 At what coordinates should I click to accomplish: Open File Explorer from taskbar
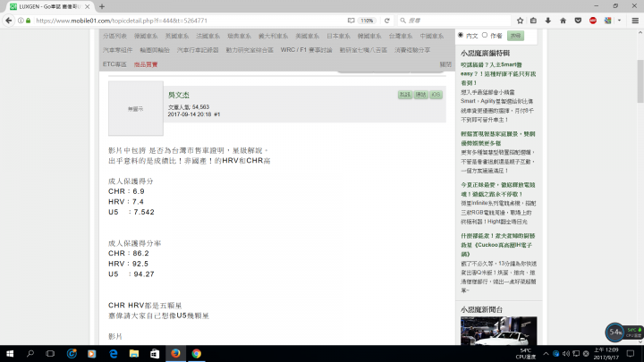(134, 353)
